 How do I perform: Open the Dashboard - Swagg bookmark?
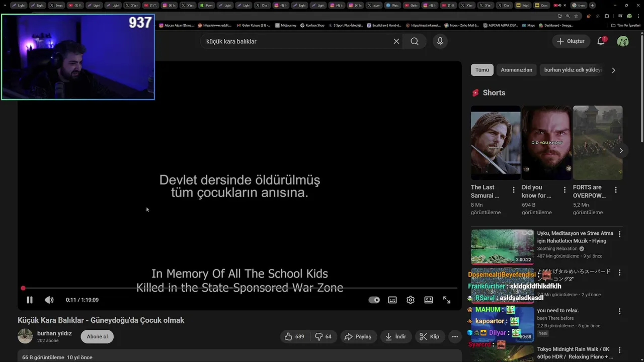pyautogui.click(x=556, y=25)
